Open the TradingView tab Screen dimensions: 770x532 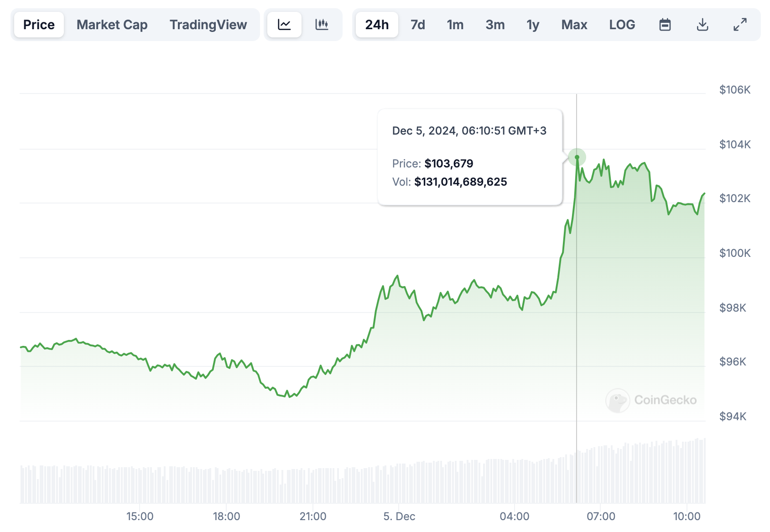208,25
